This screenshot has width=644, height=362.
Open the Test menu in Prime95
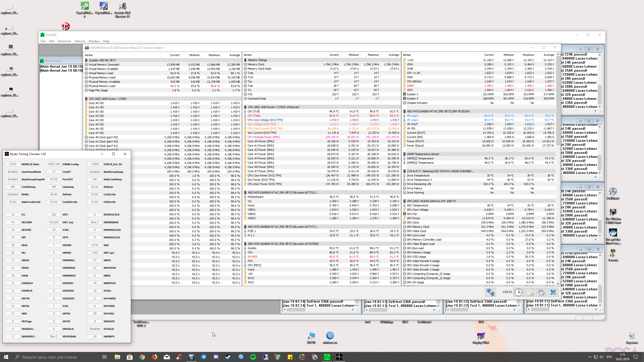click(43, 41)
